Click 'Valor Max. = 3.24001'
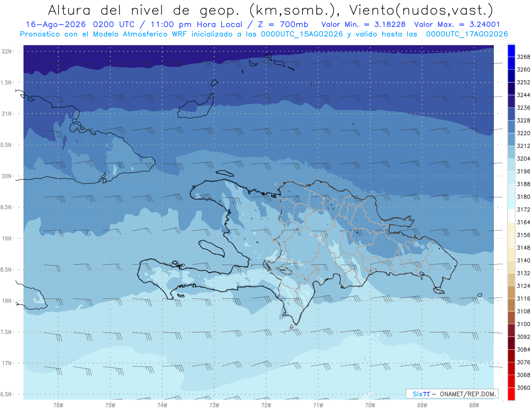532x411 pixels. [x=457, y=24]
